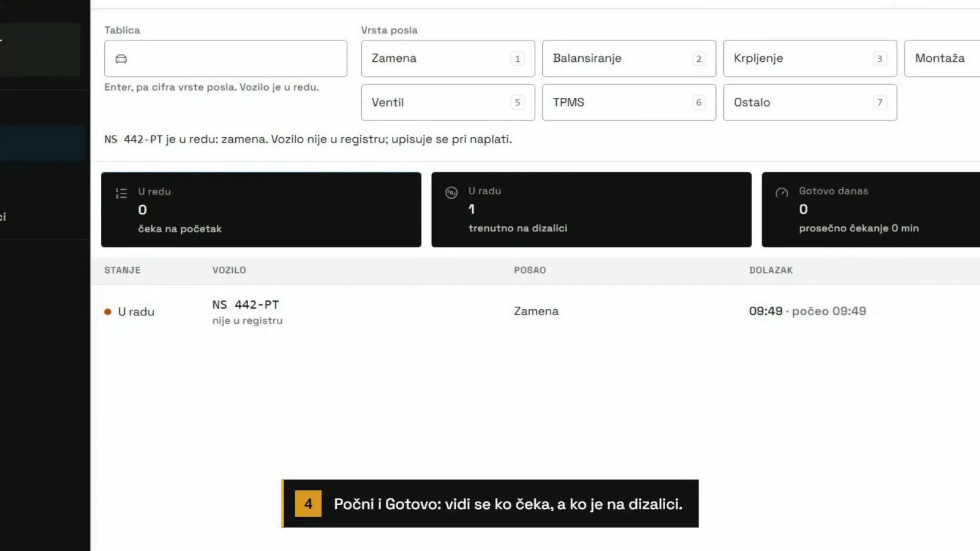Image resolution: width=980 pixels, height=551 pixels.
Task: Choose the Krpljenje job type
Action: [x=810, y=59]
